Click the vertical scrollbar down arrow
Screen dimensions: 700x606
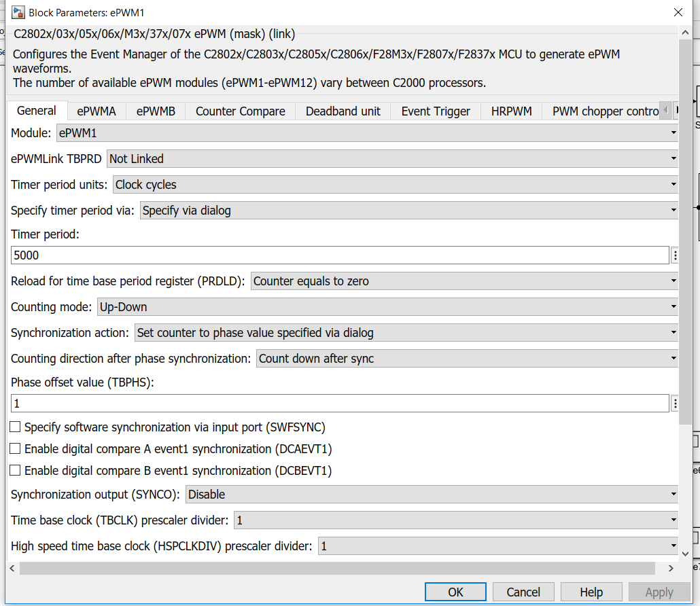click(685, 554)
